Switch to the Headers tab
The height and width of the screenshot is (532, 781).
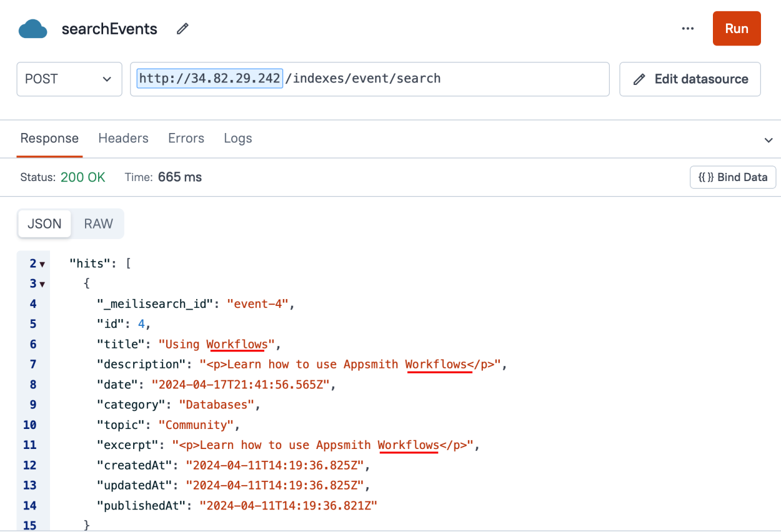(x=123, y=138)
